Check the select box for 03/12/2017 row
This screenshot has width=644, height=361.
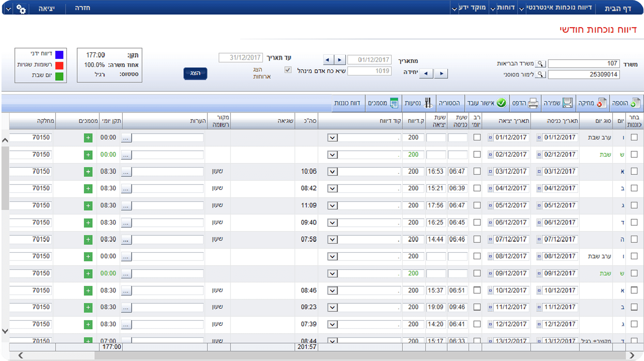tap(634, 171)
